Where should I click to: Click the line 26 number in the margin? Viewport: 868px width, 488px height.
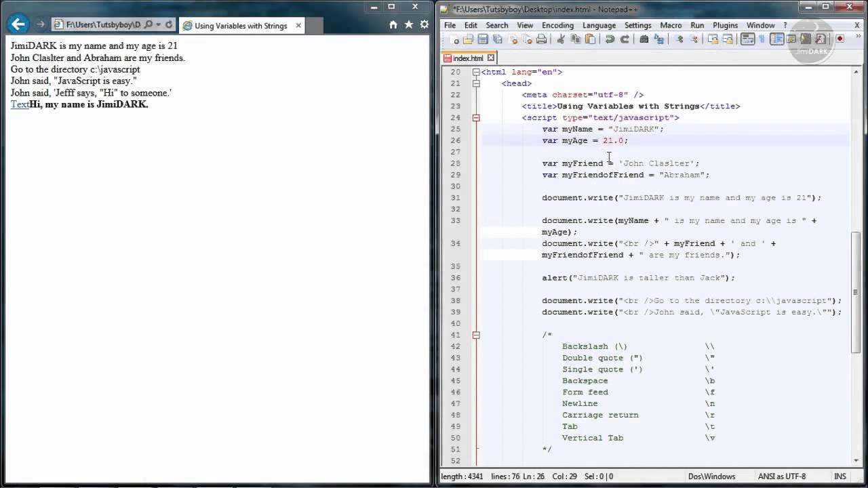pos(455,140)
